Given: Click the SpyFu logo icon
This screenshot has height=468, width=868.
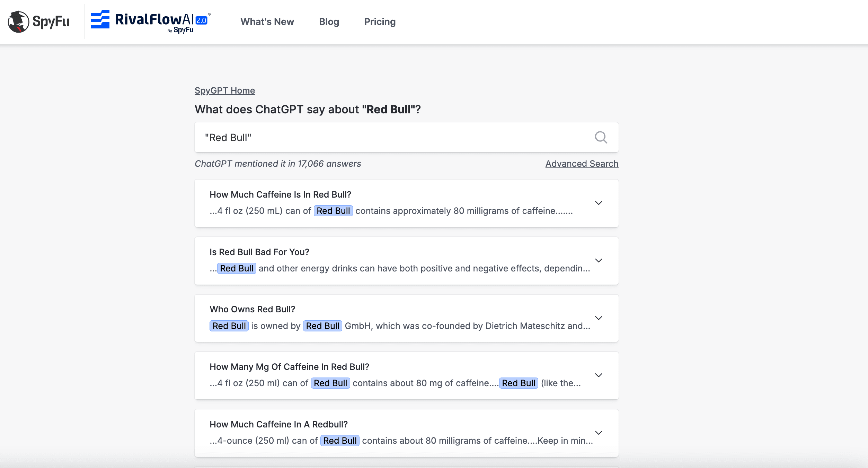Looking at the screenshot, I should (19, 21).
